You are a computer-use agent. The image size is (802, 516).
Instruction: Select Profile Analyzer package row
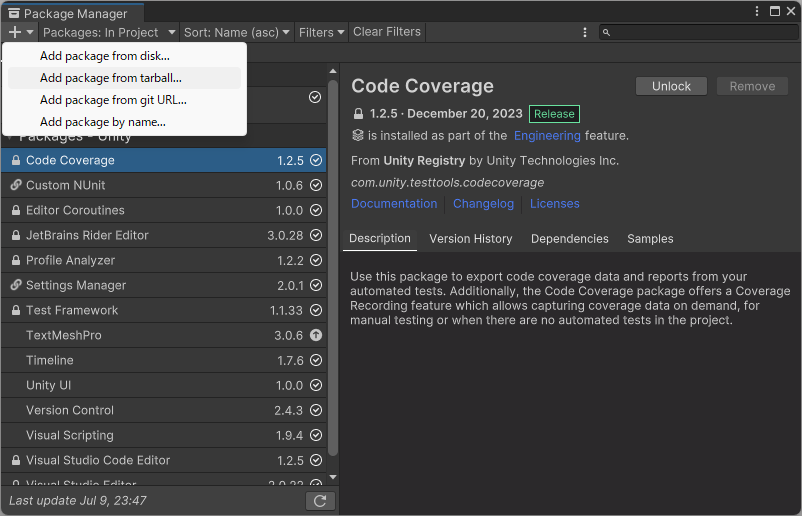pyautogui.click(x=164, y=260)
